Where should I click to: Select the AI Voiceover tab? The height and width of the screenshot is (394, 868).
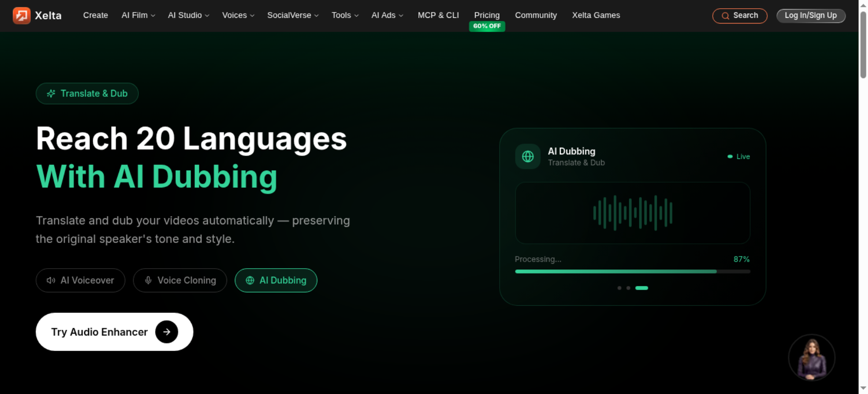point(81,280)
